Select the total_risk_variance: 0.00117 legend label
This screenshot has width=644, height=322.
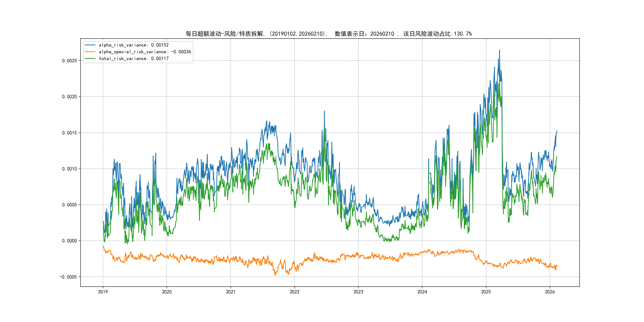point(134,58)
